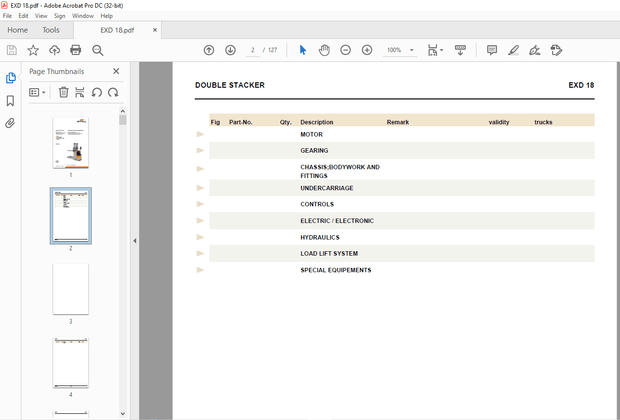Add a comment sticky note
The image size is (620, 420).
point(492,50)
